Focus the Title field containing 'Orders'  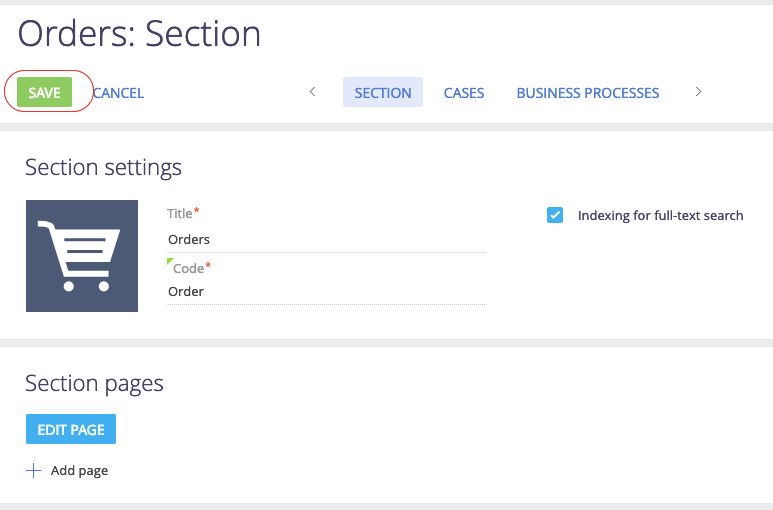(x=326, y=240)
